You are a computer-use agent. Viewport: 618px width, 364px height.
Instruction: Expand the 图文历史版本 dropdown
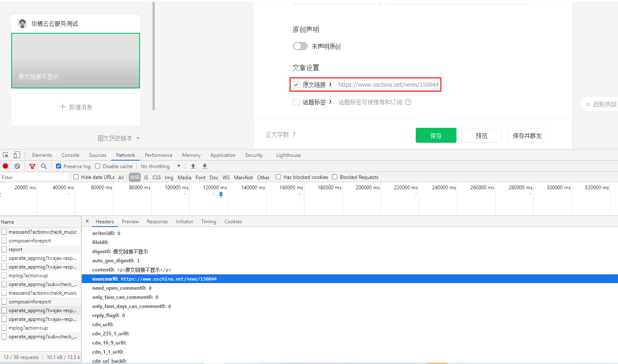coord(118,138)
